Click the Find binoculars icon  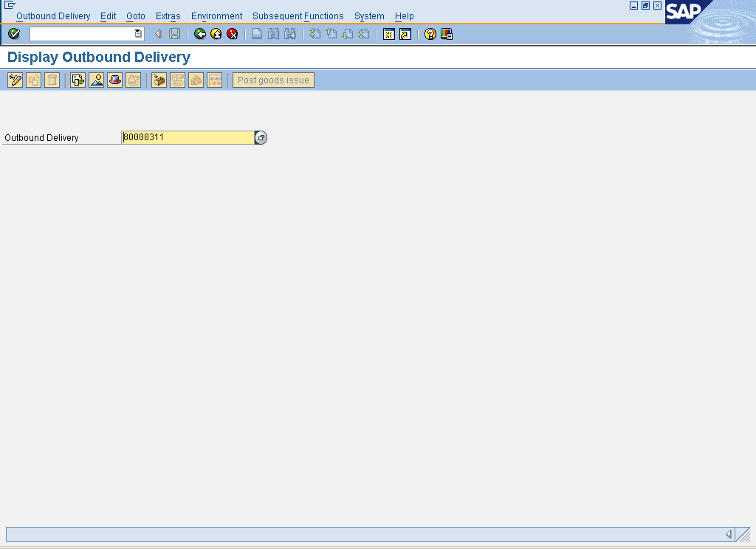273,34
